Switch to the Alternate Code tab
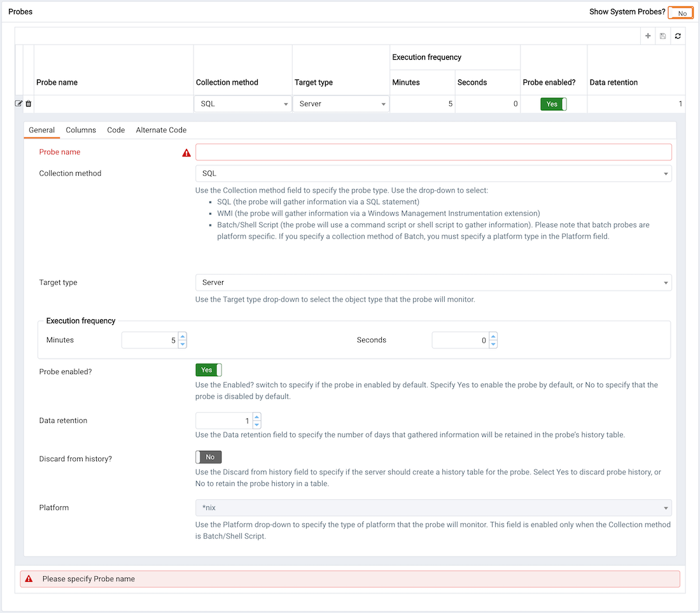Viewport: 700px width, 613px height. (x=161, y=130)
